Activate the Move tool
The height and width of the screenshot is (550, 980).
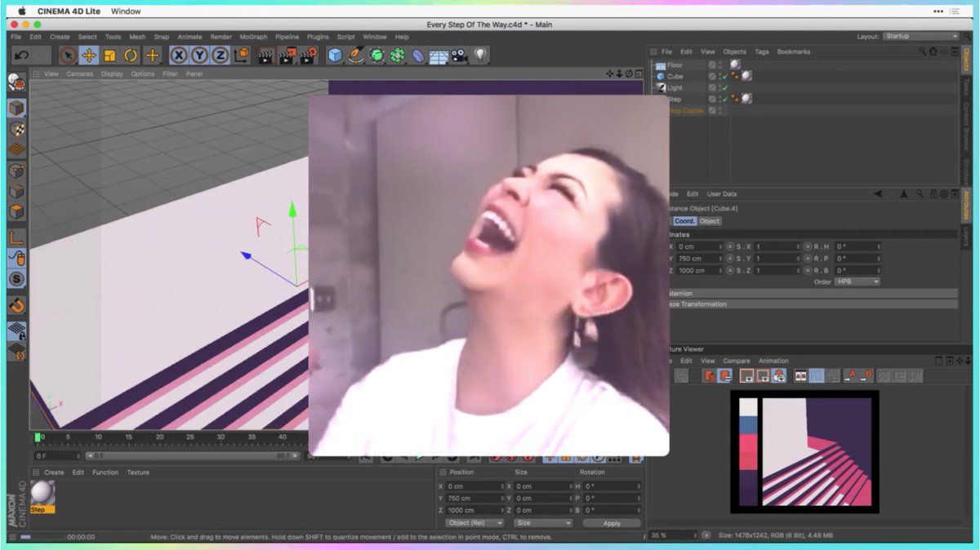click(89, 55)
